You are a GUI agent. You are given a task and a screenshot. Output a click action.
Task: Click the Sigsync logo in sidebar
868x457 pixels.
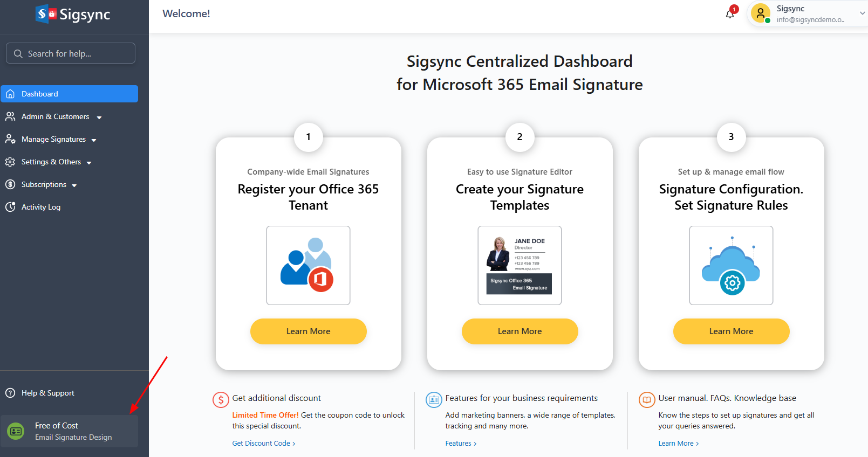[73, 15]
